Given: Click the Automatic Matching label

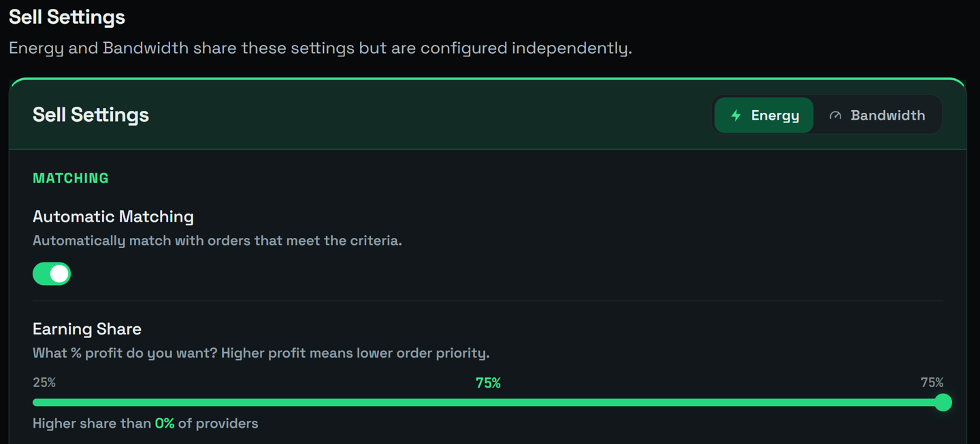Looking at the screenshot, I should click(x=113, y=217).
